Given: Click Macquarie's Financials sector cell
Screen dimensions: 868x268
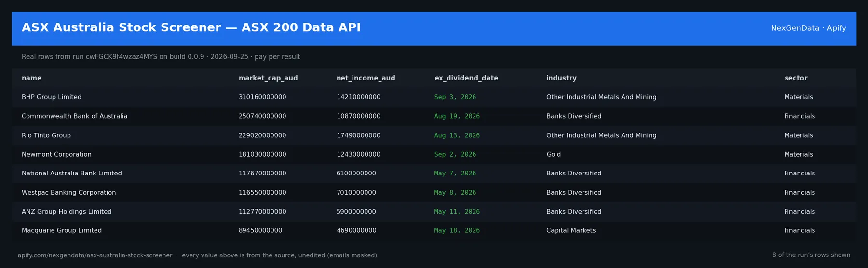Looking at the screenshot, I should [x=800, y=230].
